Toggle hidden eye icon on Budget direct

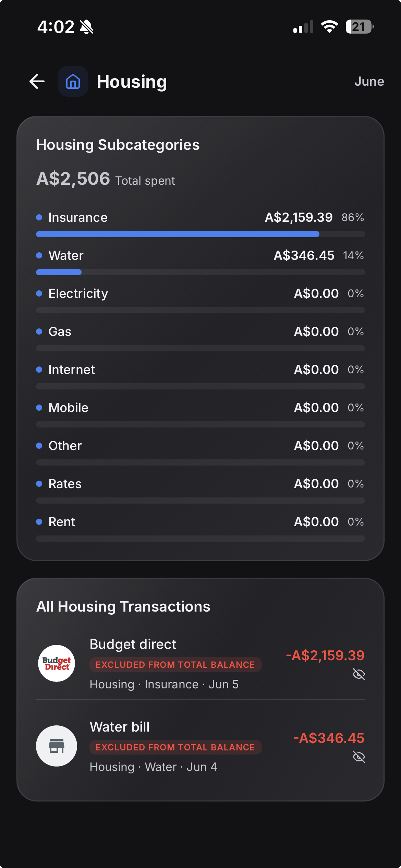pos(359,674)
